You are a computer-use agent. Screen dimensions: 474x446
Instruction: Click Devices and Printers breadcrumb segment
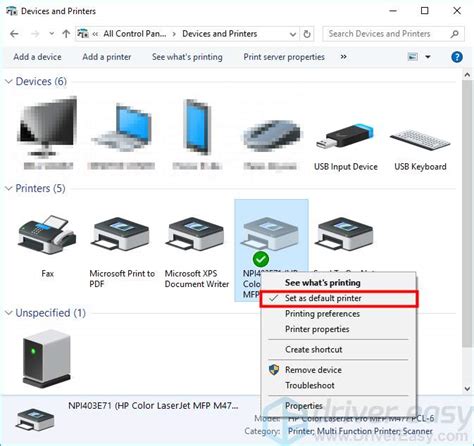(220, 34)
